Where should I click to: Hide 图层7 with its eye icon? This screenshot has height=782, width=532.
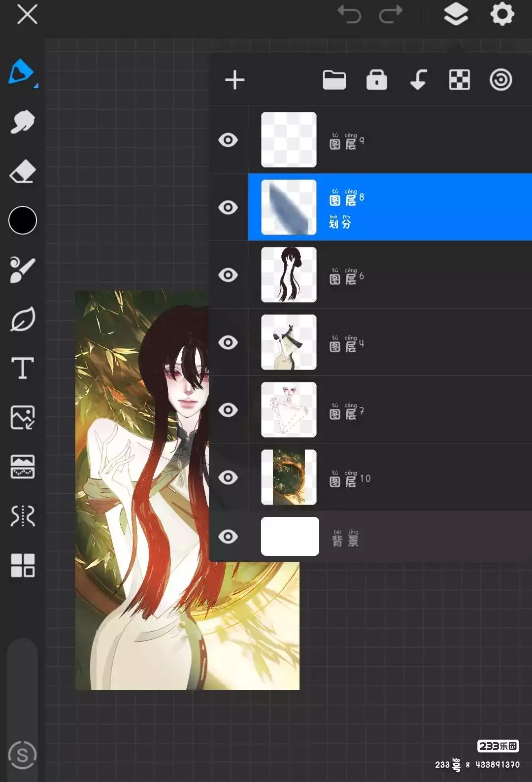point(228,410)
